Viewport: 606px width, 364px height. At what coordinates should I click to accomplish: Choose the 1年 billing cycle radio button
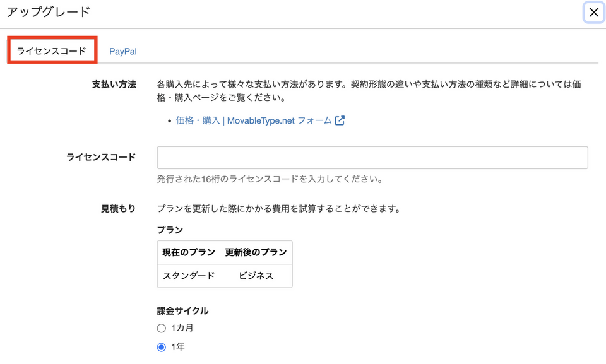162,347
